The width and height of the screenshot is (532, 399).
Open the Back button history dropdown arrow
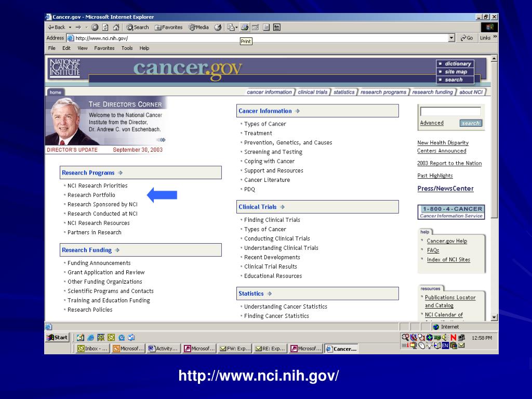[70, 27]
